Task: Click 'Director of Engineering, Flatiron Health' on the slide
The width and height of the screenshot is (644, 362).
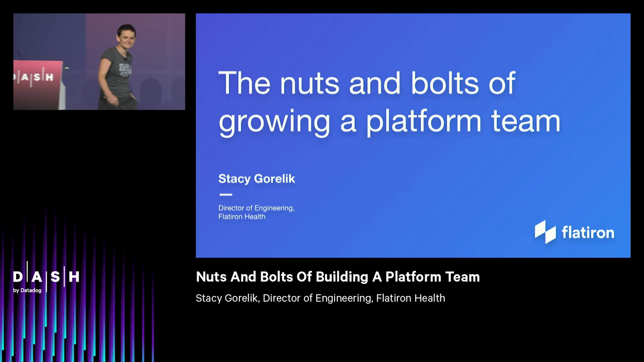Action: tap(256, 212)
